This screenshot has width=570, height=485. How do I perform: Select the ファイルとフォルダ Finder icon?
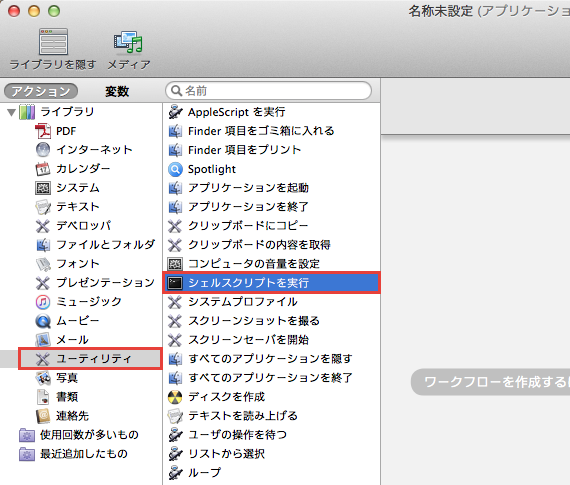[x=43, y=245]
